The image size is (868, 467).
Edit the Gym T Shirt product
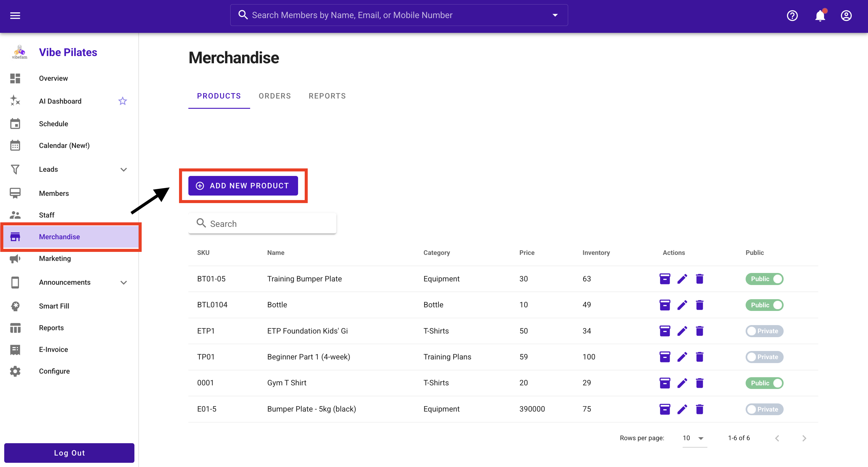682,383
